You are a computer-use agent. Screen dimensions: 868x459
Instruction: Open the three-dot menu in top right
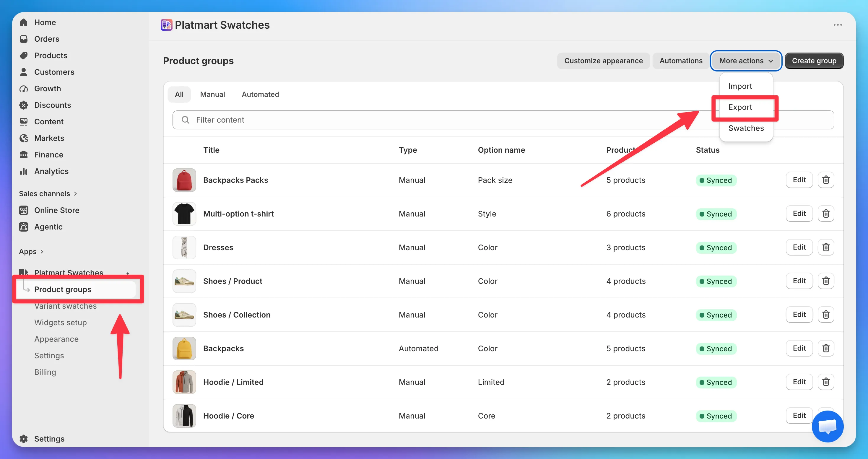click(x=838, y=25)
